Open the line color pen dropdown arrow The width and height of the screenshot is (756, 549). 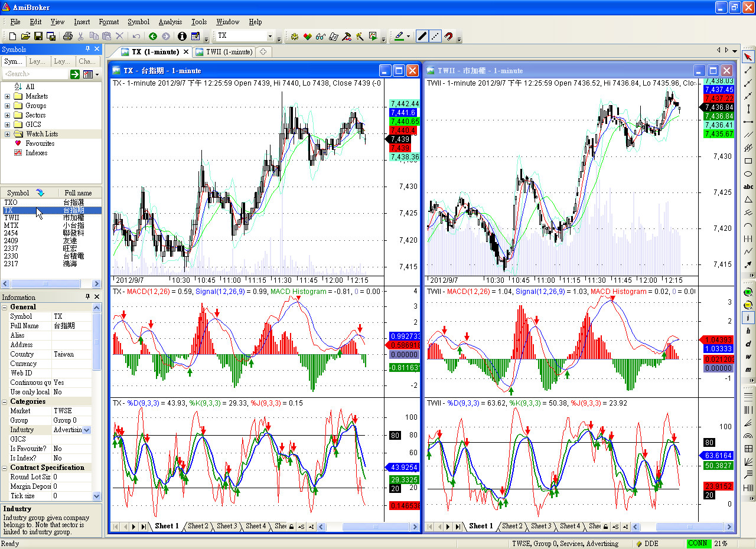tap(408, 36)
